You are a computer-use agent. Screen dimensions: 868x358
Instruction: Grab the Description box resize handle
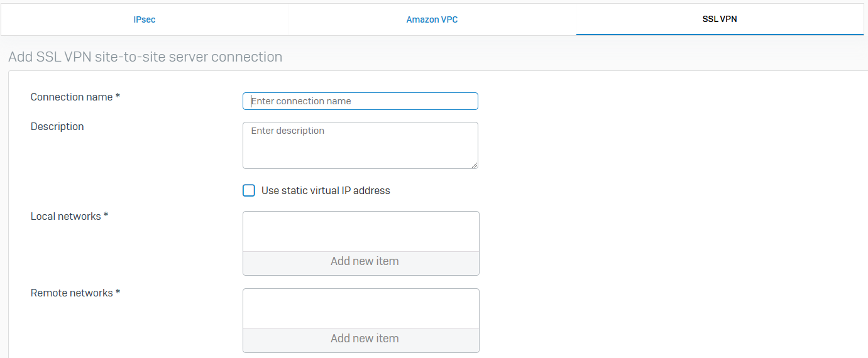click(475, 165)
